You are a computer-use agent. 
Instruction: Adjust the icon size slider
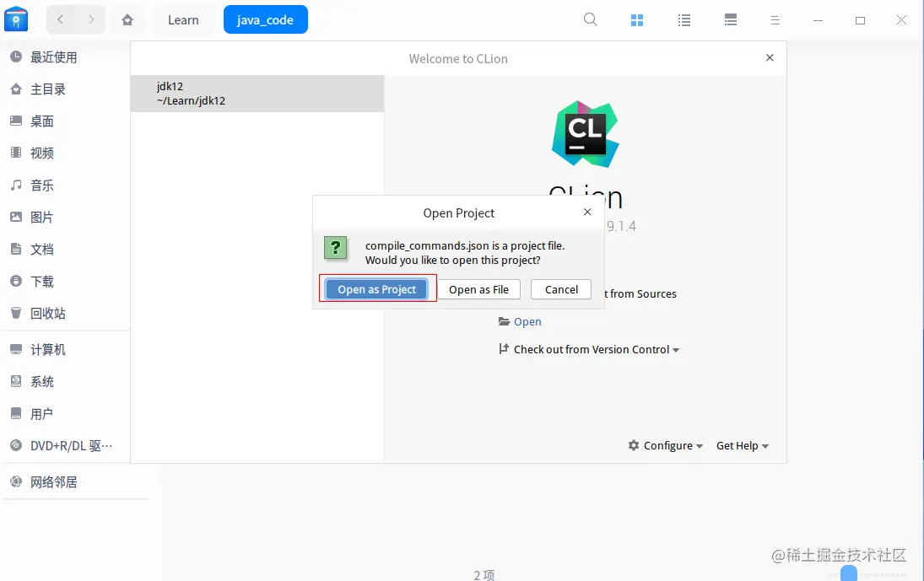(849, 573)
